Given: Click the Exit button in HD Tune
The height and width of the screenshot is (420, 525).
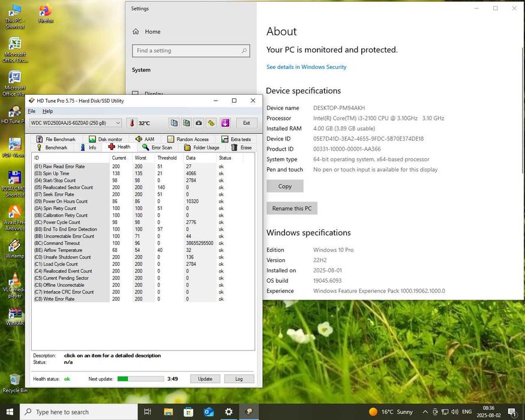Looking at the screenshot, I should click(247, 123).
